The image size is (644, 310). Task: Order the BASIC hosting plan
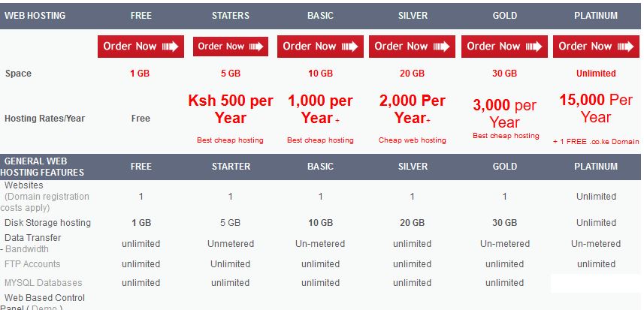(x=320, y=47)
